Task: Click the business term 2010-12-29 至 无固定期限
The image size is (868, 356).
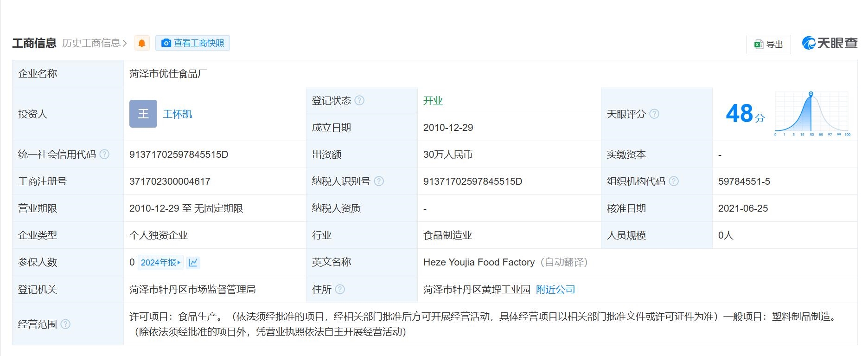Action: 186,208
